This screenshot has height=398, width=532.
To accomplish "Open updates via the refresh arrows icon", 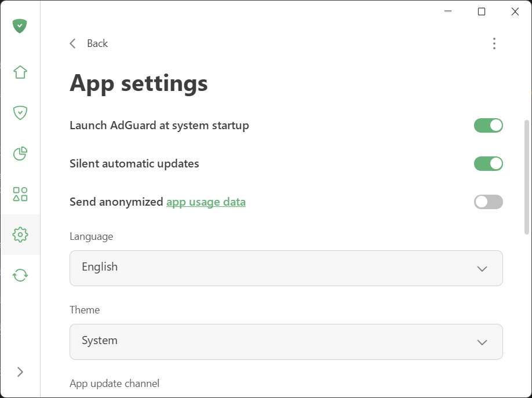I will pos(20,275).
